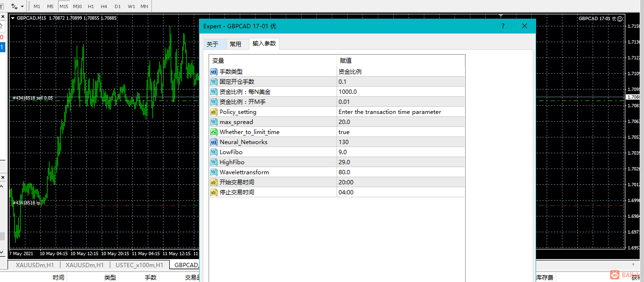Edit the LowFibo value 9.0
Image resolution: width=644 pixels, height=282 pixels.
(x=401, y=152)
